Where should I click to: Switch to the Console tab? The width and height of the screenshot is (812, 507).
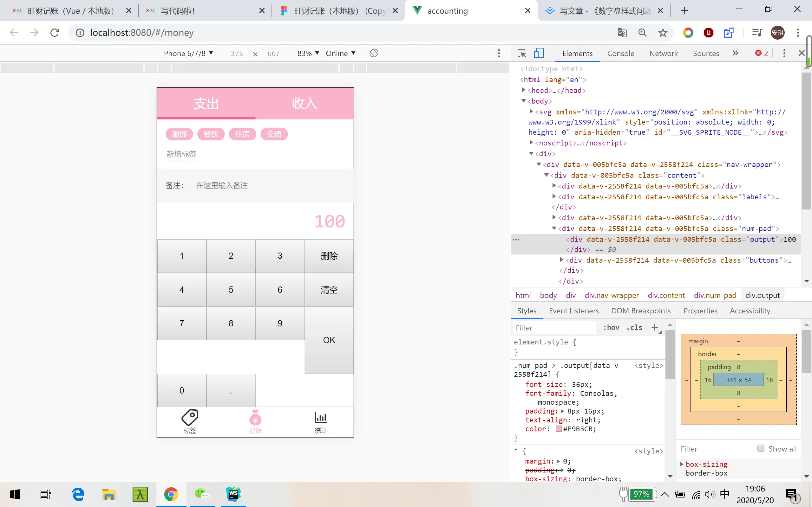(x=620, y=53)
